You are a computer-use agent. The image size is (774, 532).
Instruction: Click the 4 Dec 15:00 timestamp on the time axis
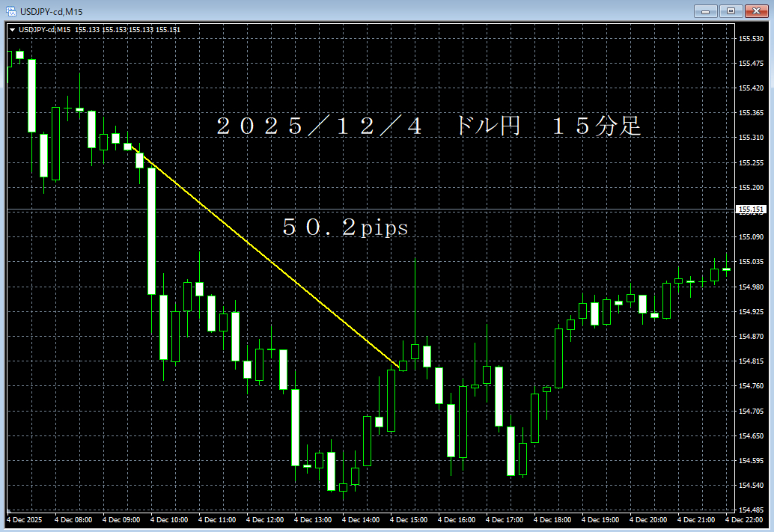pos(408,519)
